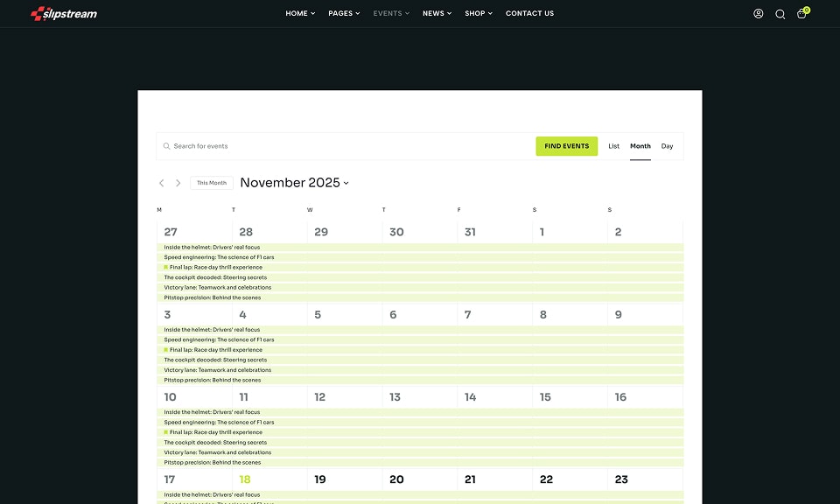Viewport: 840px width, 504px height.
Task: Open the November 2025 date picker
Action: tap(294, 183)
